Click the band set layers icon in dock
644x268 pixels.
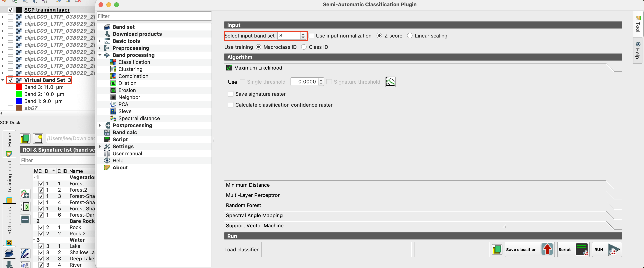[x=9, y=253]
